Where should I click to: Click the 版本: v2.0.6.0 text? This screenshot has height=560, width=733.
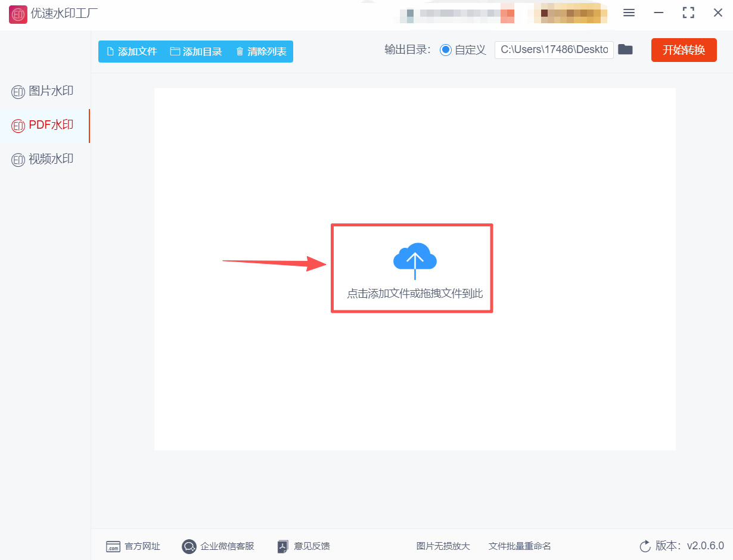pos(689,546)
